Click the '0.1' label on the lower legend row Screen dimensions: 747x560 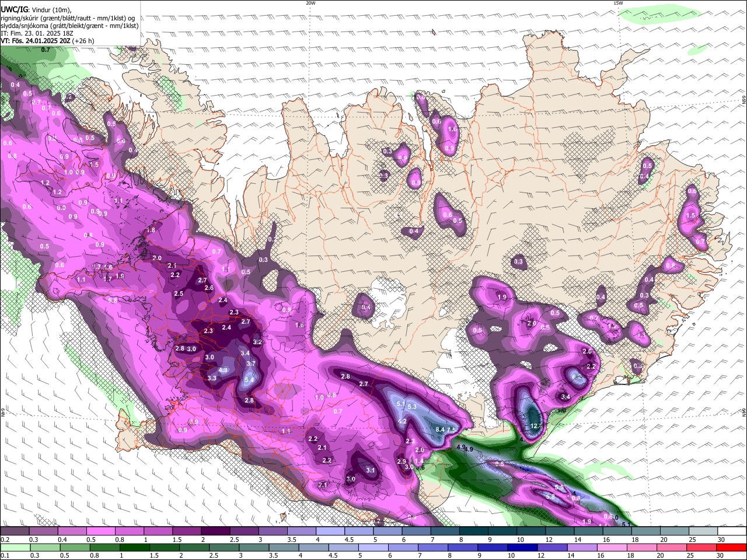(4, 555)
